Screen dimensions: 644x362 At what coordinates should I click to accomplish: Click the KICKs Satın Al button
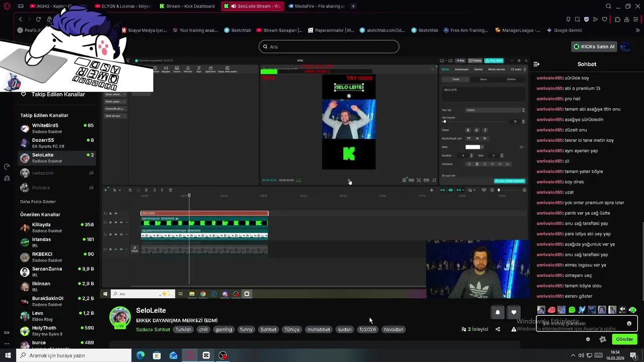594,47
